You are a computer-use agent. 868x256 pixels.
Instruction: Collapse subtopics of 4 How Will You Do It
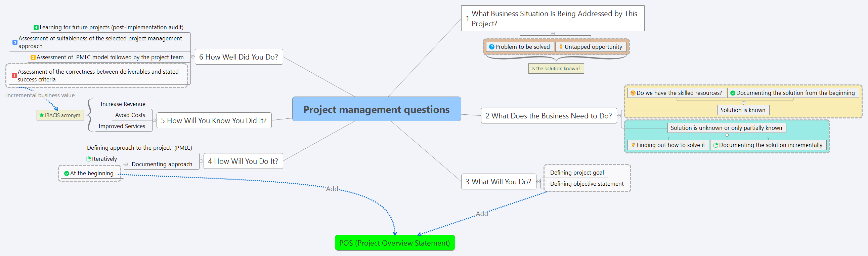(202, 161)
